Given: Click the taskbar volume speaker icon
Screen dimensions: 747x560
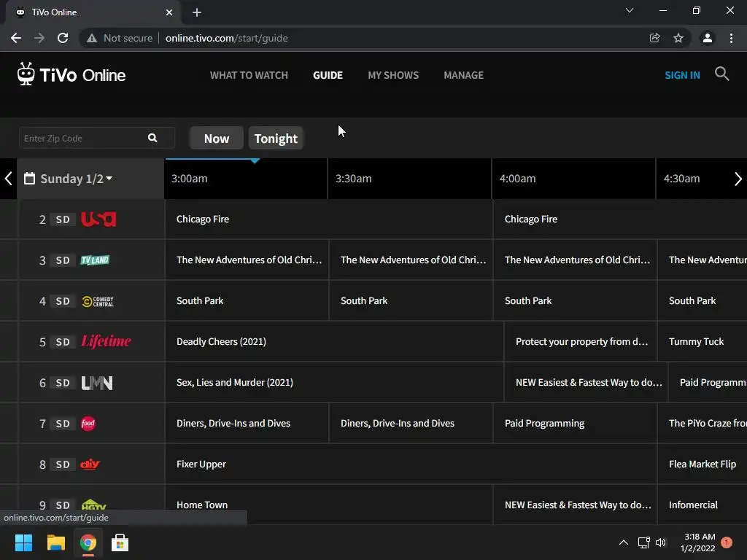Looking at the screenshot, I should click(660, 542).
